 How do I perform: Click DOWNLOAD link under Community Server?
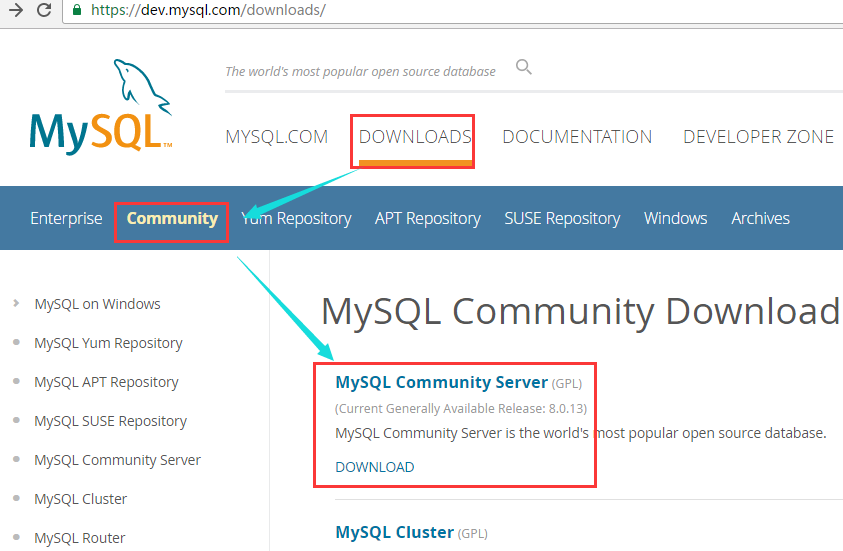pos(375,467)
